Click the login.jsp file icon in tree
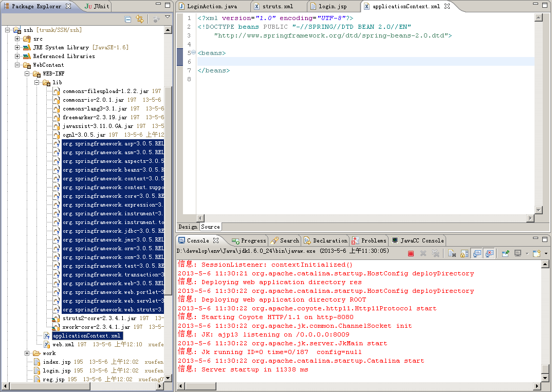Screen dimensions: 552x392 point(36,371)
